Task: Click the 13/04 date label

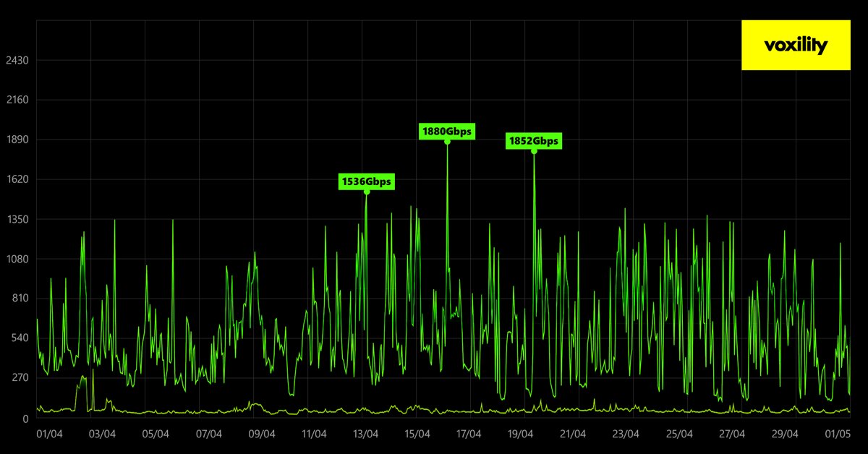Action: tap(366, 434)
